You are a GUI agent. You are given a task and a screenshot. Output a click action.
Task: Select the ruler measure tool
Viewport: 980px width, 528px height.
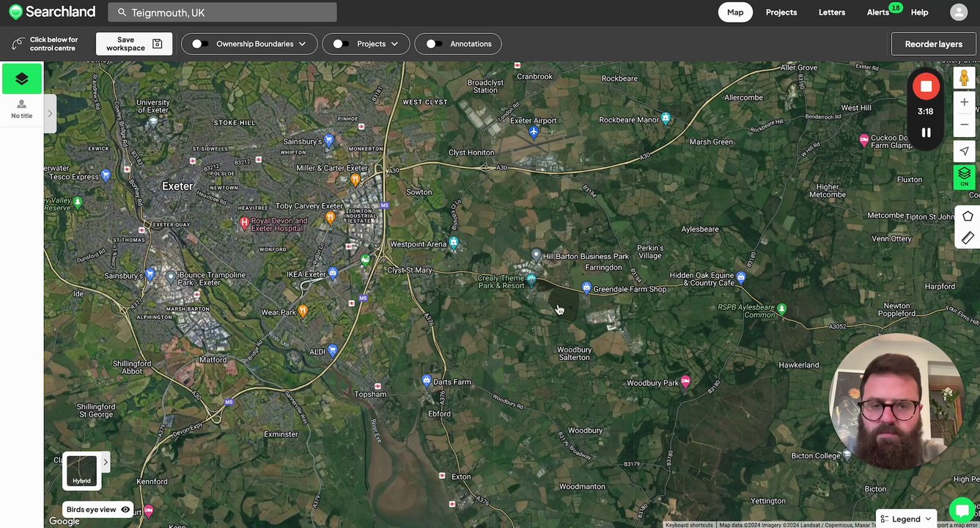(968, 238)
